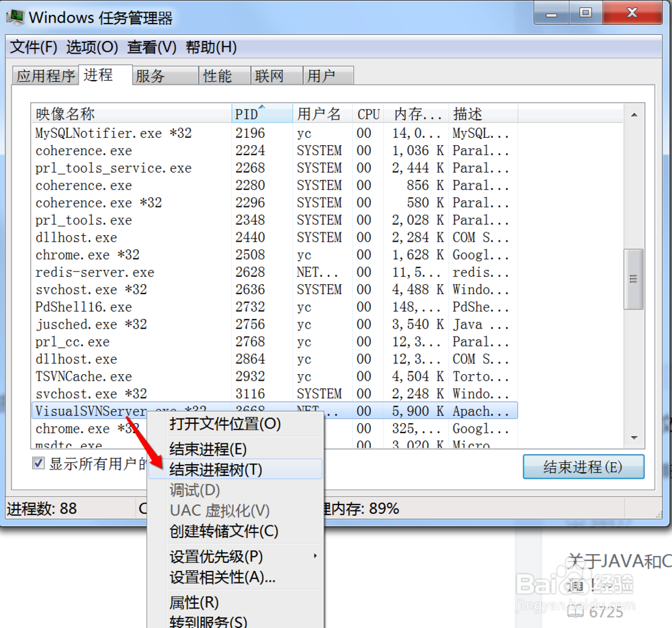The width and height of the screenshot is (672, 628).
Task: Select svchost.exe *32 with PID 3116
Action: coord(274,394)
